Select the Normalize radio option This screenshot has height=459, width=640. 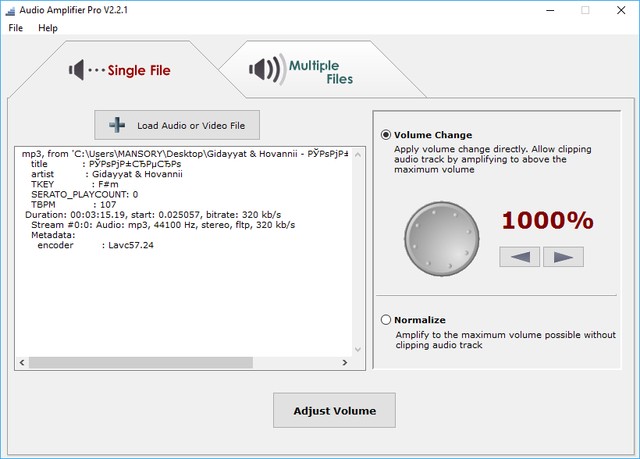click(386, 320)
